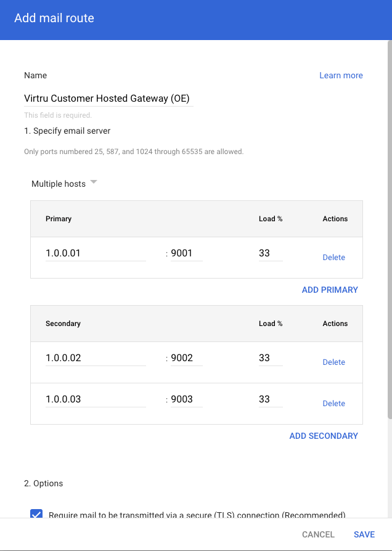This screenshot has height=551, width=392.
Task: Click the Learn more link
Action: [341, 75]
